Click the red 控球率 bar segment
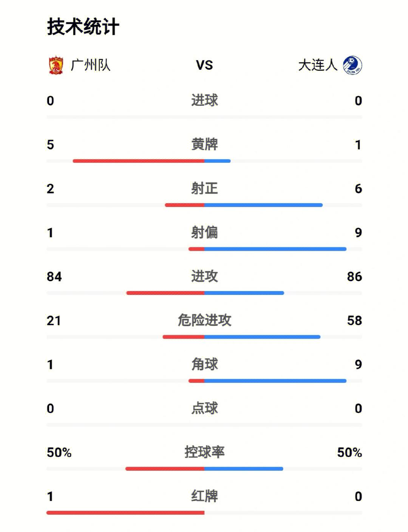 tap(165, 469)
